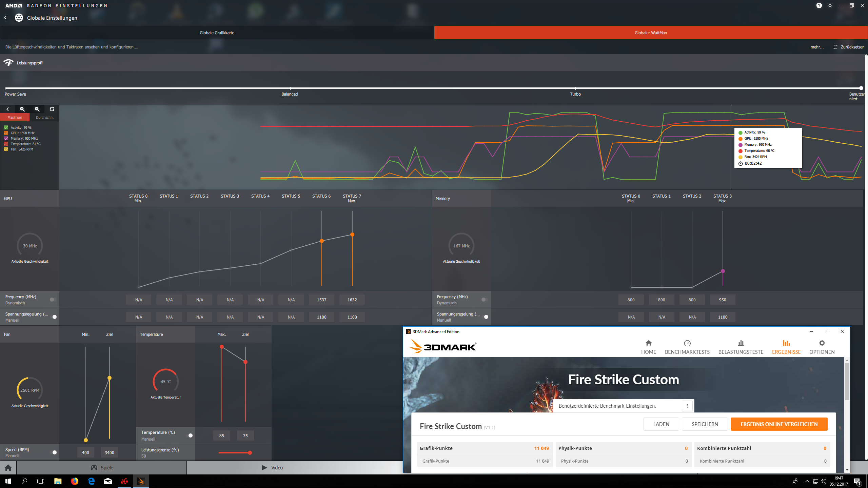Reset the graph view icon
The height and width of the screenshot is (488, 868).
(x=52, y=109)
